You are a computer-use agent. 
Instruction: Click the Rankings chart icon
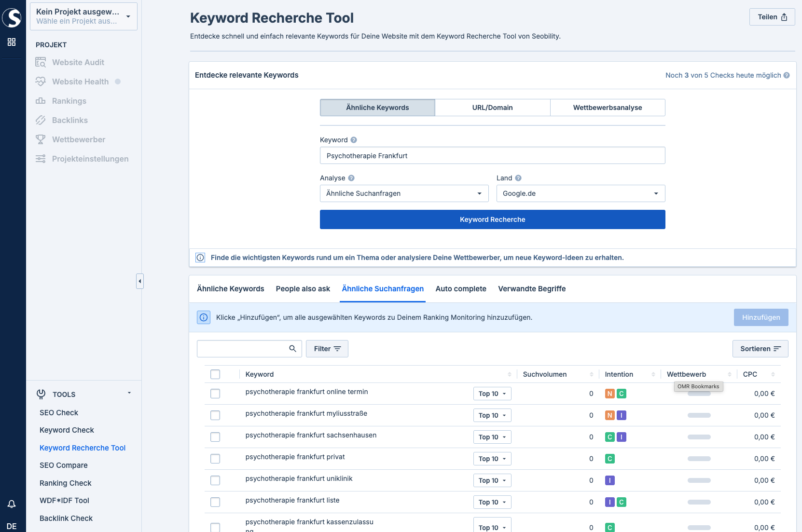point(41,101)
